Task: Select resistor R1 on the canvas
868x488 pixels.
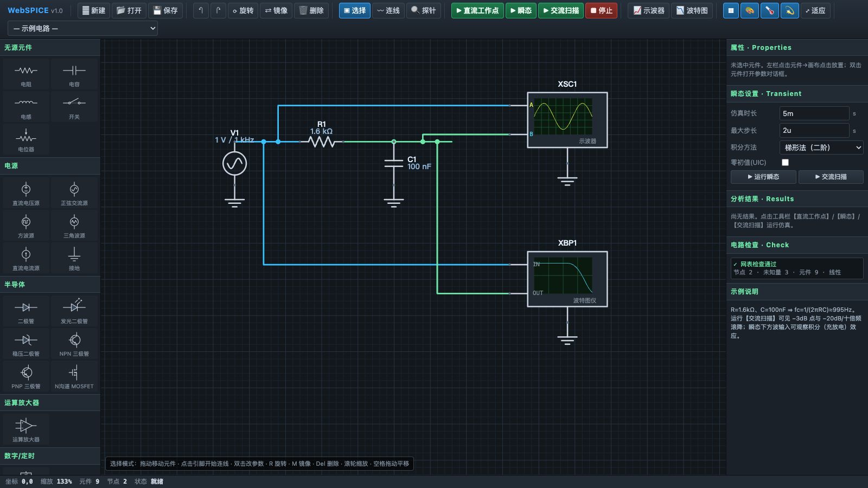Action: tap(322, 142)
